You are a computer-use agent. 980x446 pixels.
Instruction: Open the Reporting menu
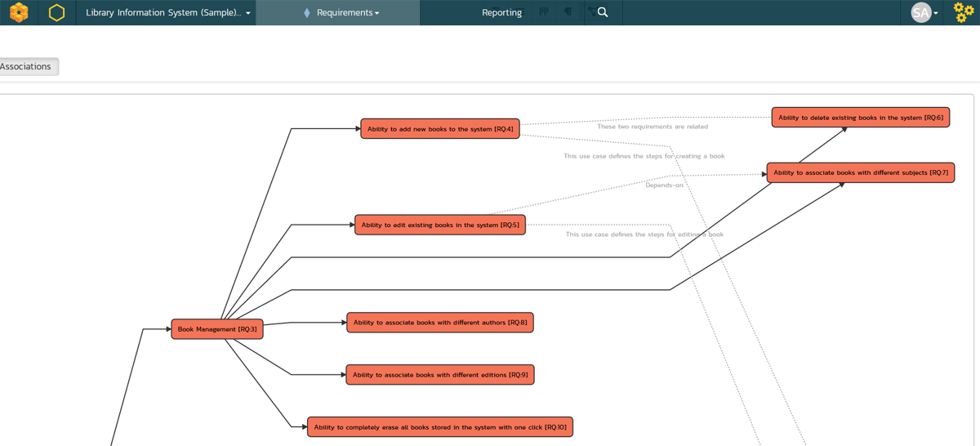501,13
